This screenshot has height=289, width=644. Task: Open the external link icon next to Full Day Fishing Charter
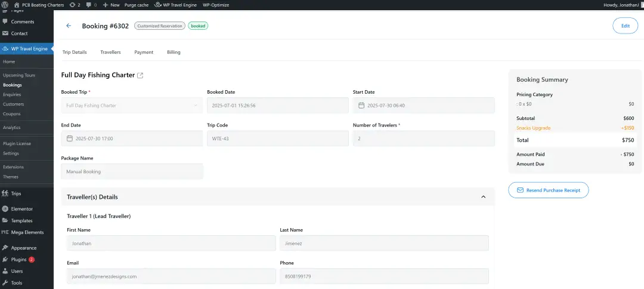[x=140, y=75]
